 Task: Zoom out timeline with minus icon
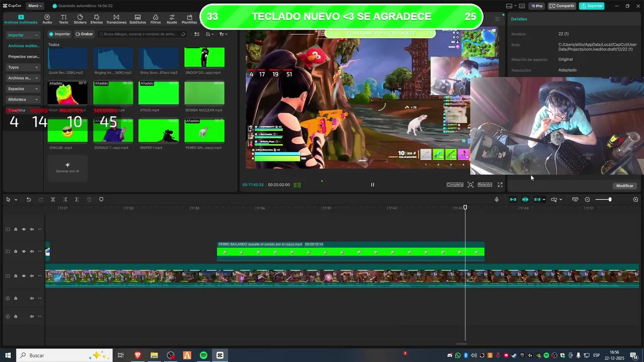coord(587,200)
